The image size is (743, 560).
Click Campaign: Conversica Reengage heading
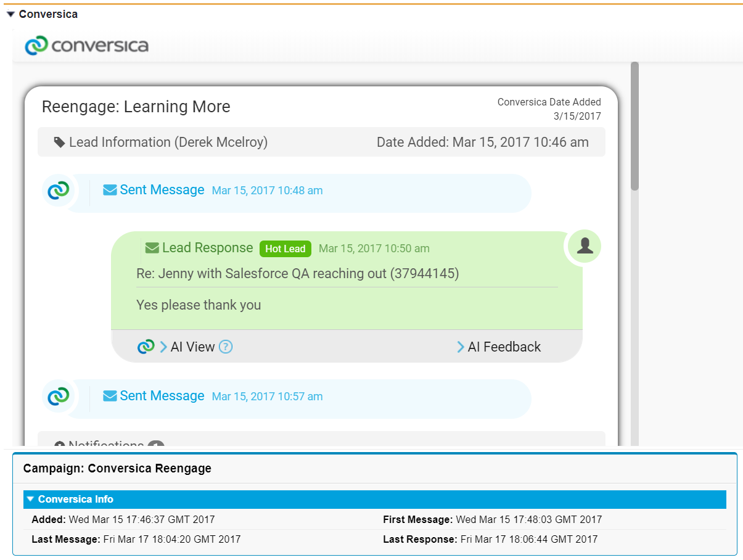click(117, 468)
